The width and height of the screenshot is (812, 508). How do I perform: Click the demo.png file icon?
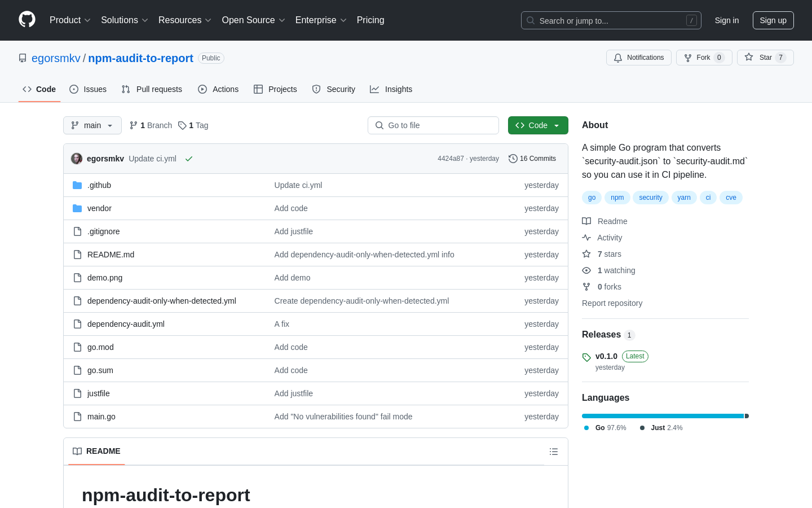point(77,278)
